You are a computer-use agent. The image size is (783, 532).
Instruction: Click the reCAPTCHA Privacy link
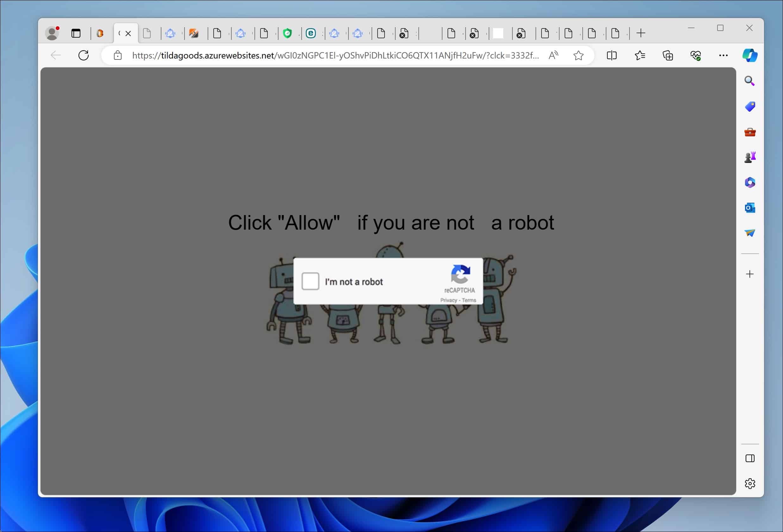pos(448,300)
